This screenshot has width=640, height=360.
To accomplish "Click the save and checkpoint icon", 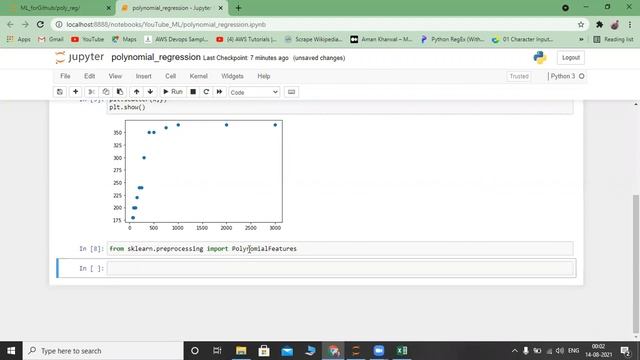I will pyautogui.click(x=60, y=92).
